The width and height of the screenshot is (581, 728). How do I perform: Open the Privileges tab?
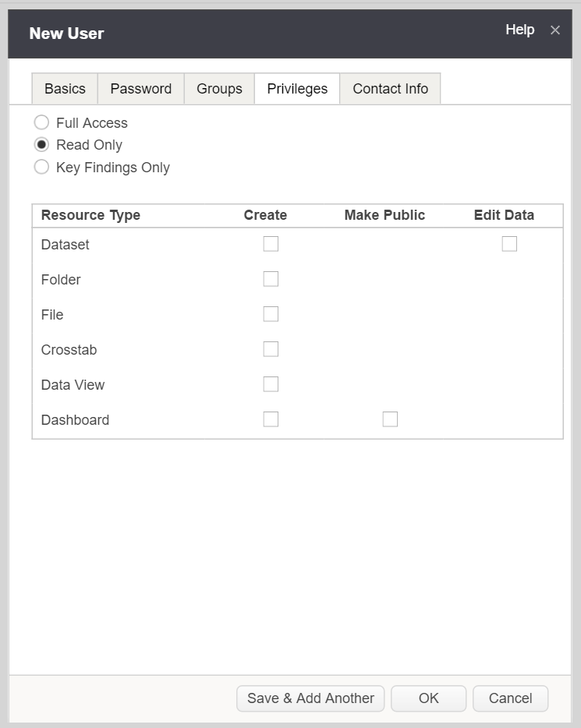[296, 88]
